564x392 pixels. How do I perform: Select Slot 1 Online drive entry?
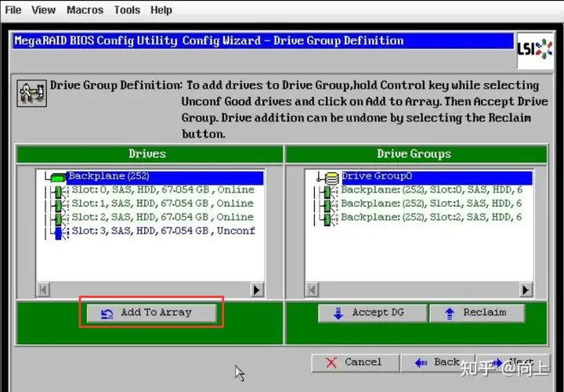click(x=163, y=203)
